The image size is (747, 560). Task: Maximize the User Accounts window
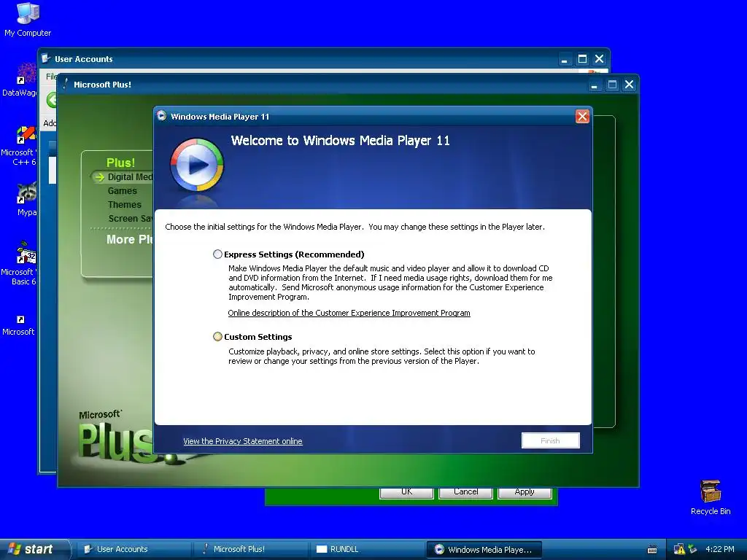pos(581,59)
